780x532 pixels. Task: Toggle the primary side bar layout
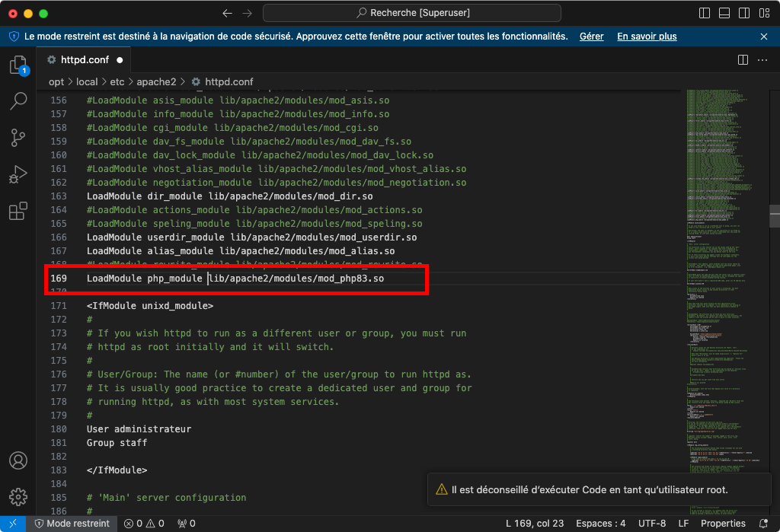[704, 14]
